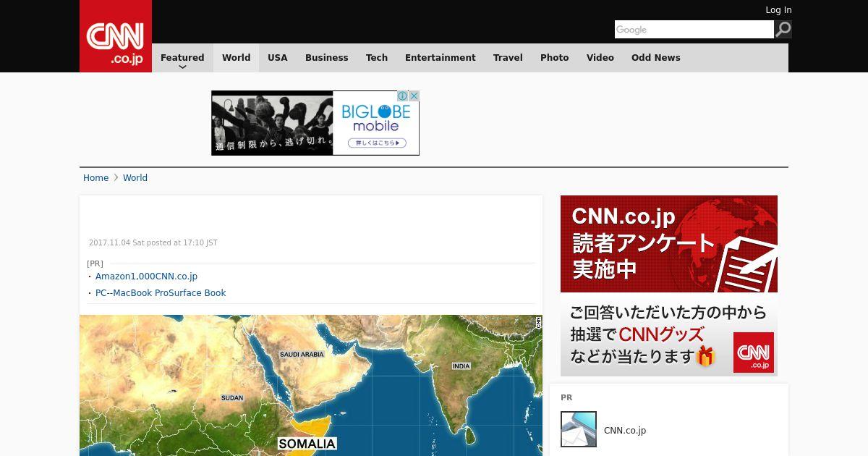
Task: Open the Travel tab
Action: tap(508, 58)
